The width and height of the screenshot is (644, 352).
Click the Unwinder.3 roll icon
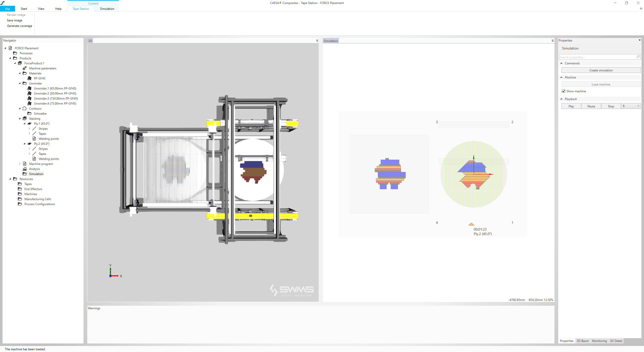click(29, 98)
